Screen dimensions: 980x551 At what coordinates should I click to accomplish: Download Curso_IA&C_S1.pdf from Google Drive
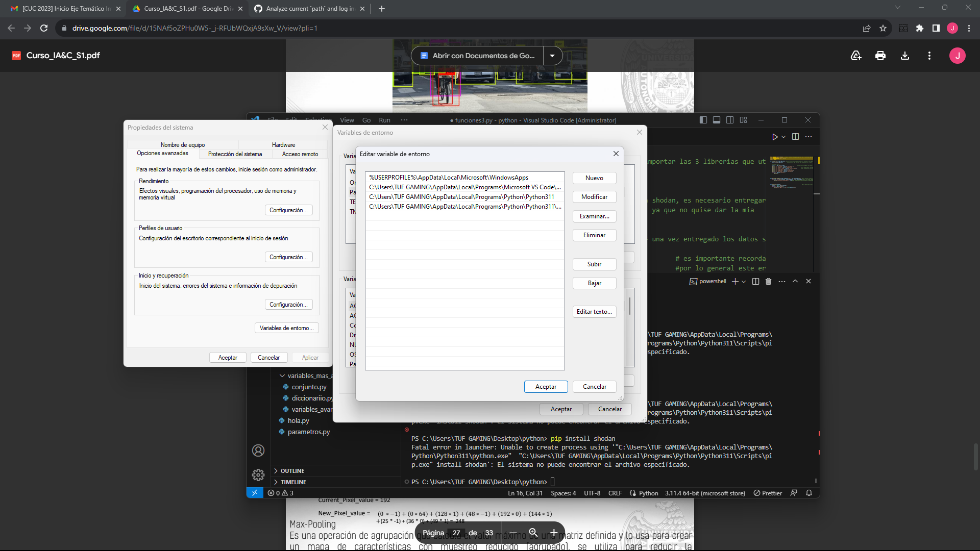[x=905, y=56]
